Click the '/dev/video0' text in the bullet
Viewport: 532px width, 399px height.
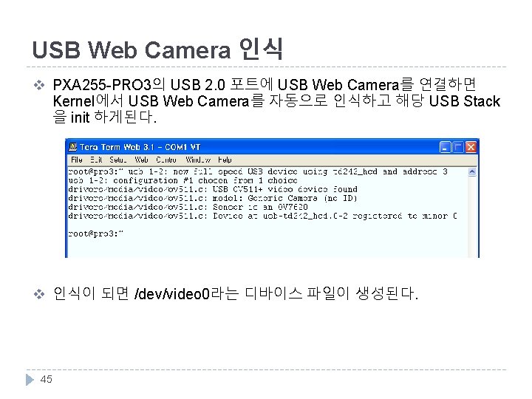(172, 294)
